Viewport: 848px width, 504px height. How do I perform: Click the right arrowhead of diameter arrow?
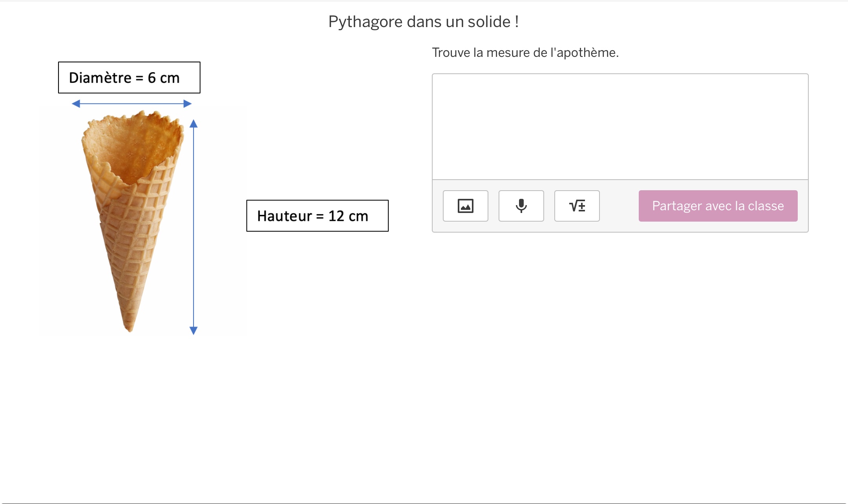pos(188,104)
